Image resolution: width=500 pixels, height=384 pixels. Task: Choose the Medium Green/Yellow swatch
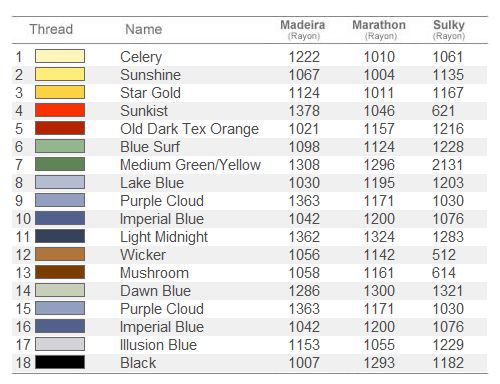60,164
